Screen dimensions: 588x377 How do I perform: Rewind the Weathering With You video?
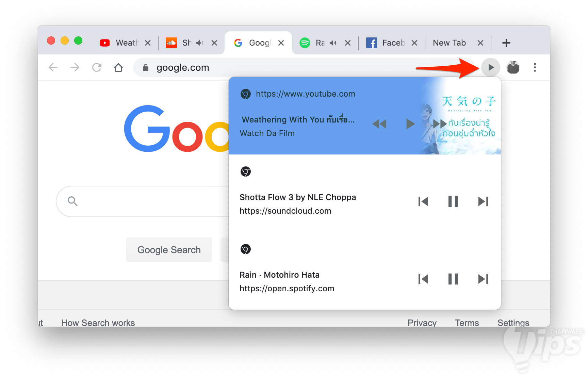coord(379,124)
